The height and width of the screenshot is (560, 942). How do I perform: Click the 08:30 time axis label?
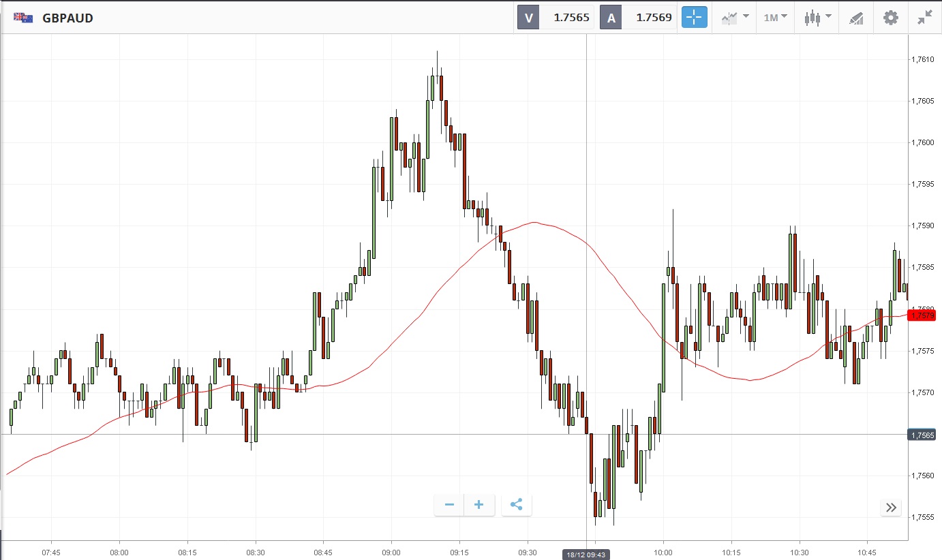click(255, 552)
